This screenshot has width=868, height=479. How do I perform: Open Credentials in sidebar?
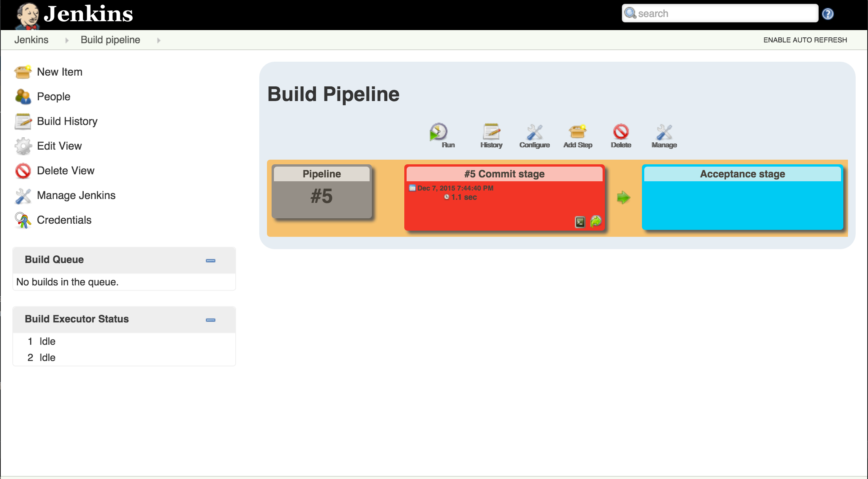64,220
